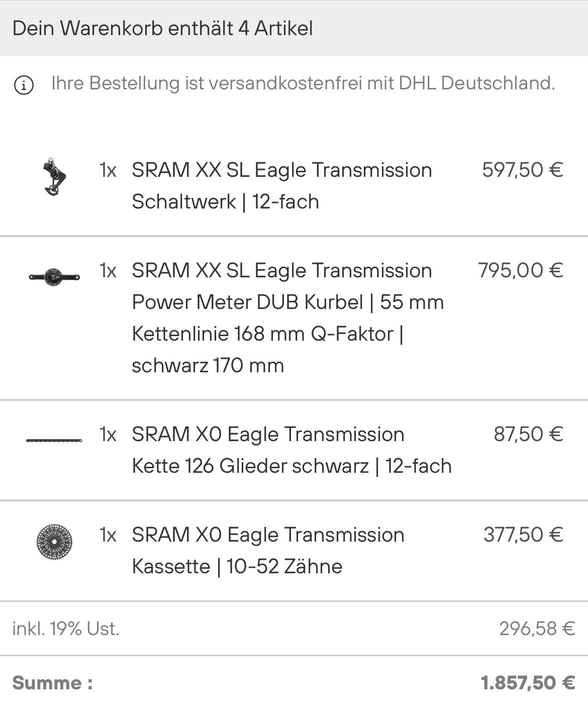588x716 pixels.
Task: Click the cart header showing 4 Artikel
Action: coord(162,28)
